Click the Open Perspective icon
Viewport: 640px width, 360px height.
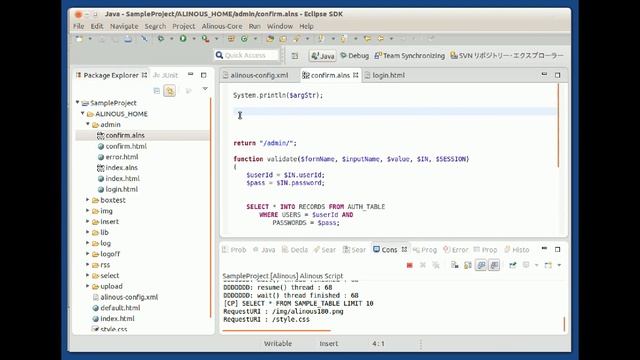(295, 56)
